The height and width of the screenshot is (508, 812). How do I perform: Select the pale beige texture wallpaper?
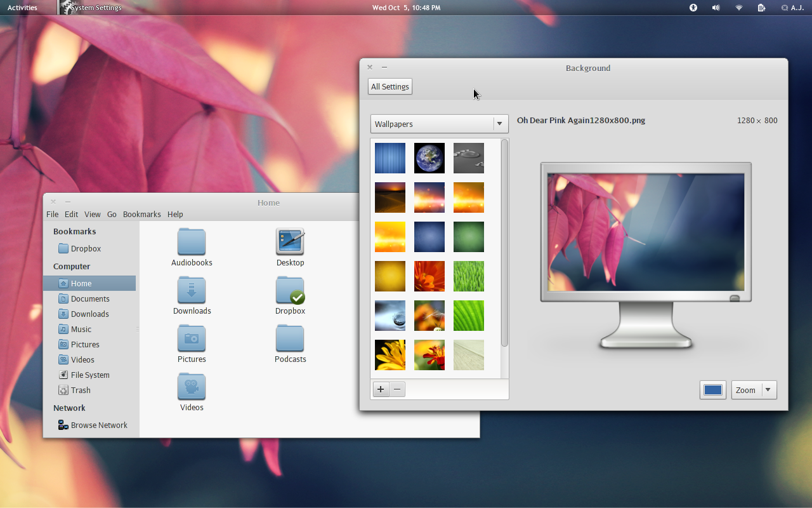click(469, 355)
